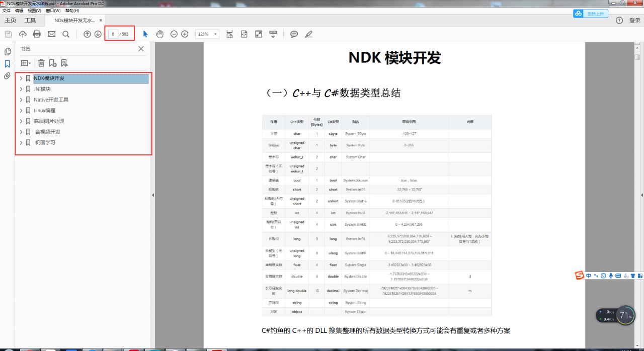Open the 125% zoom level dropdown
644x351 pixels.
coord(207,34)
